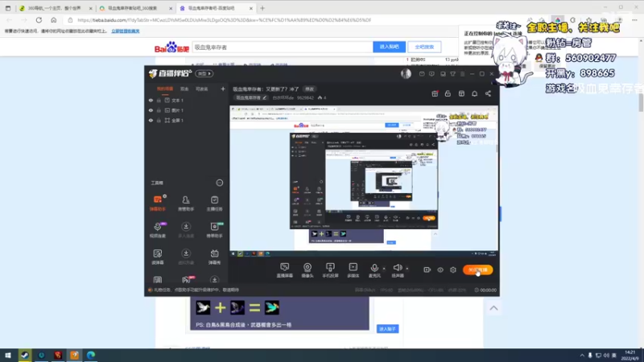Go to browser home page
Image resolution: width=644 pixels, height=362 pixels.
[x=54, y=19]
